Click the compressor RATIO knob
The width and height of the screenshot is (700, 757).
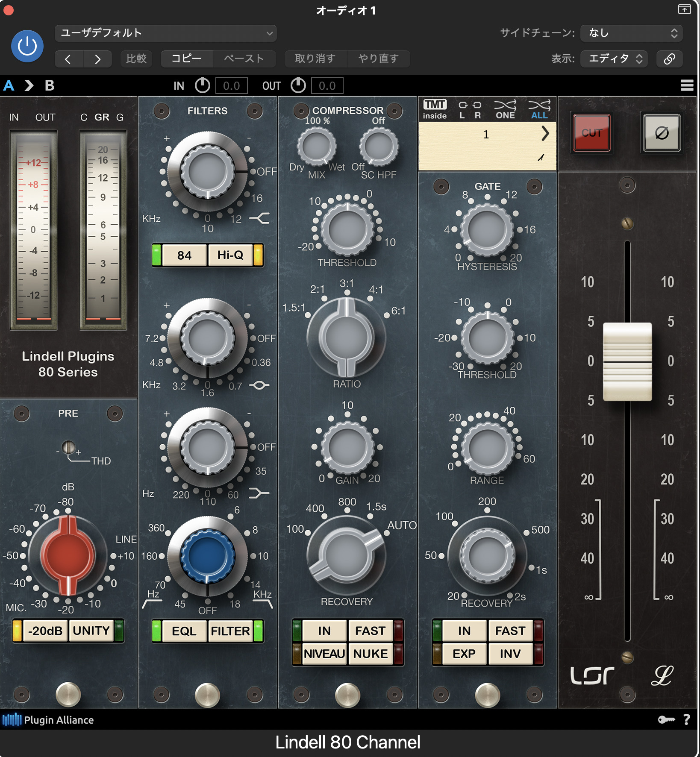(347, 337)
